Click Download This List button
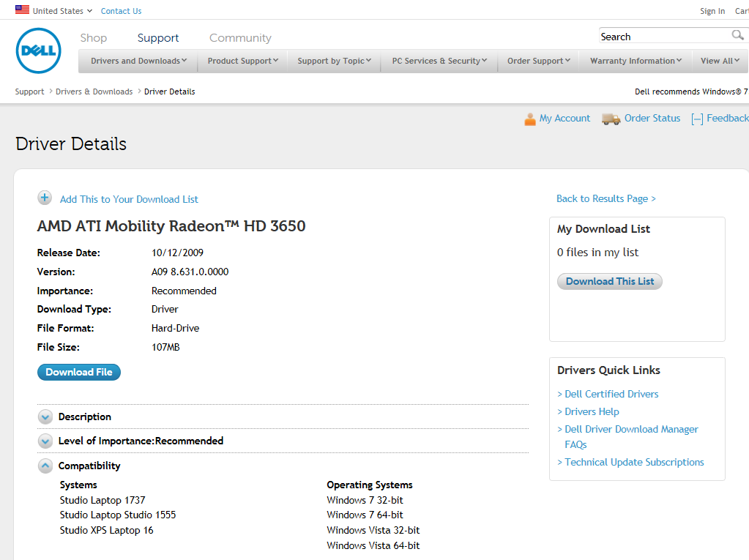Viewport: 749px width, 560px height. tap(609, 282)
